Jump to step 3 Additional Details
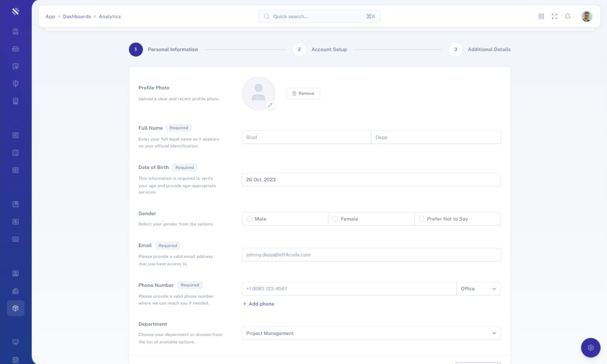The width and height of the screenshot is (607, 364). pyautogui.click(x=455, y=50)
